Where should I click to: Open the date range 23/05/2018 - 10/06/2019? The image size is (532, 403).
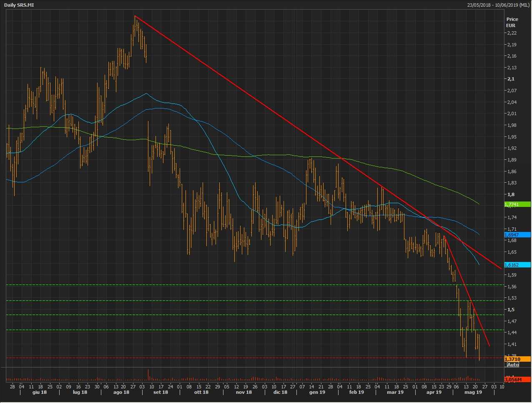point(498,5)
